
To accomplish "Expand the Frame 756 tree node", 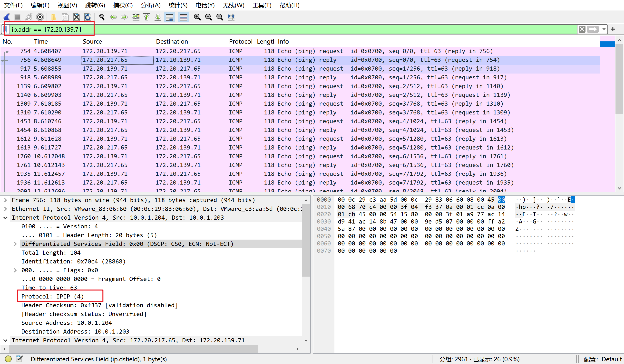I will point(5,200).
